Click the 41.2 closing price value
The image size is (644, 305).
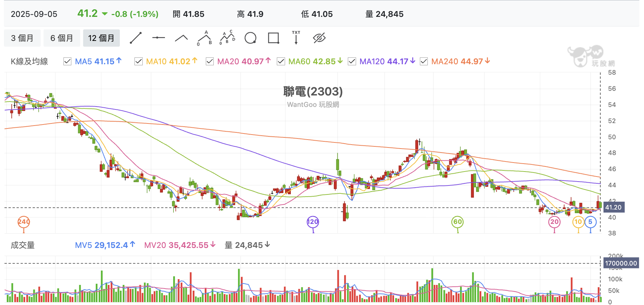(x=87, y=14)
